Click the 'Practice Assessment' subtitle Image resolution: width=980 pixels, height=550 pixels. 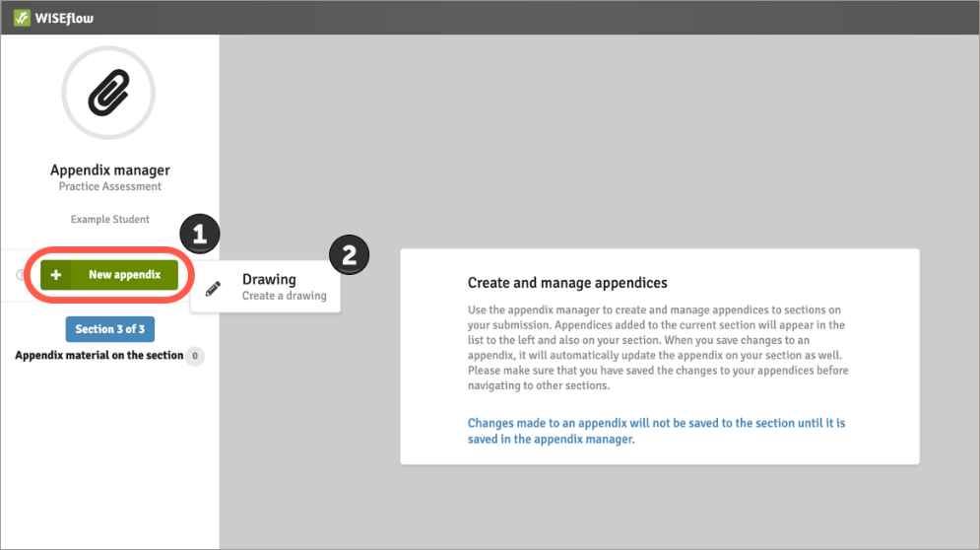click(109, 186)
